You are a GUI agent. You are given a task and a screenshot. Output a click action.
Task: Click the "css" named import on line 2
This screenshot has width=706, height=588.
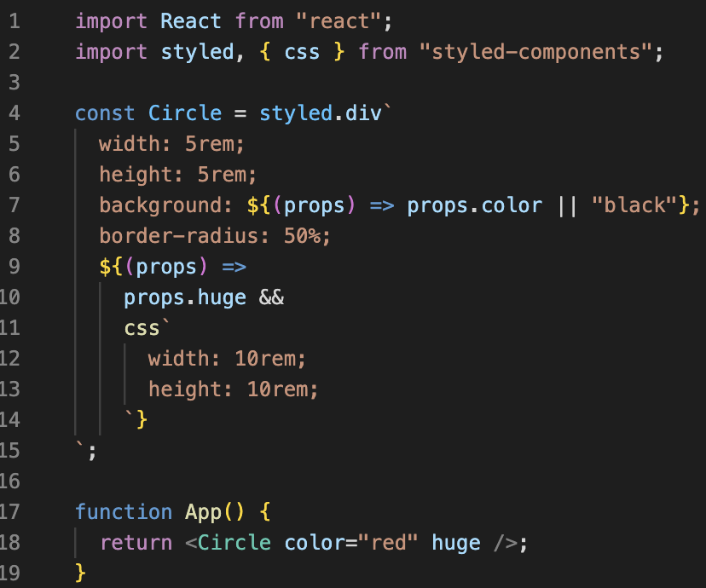[302, 52]
